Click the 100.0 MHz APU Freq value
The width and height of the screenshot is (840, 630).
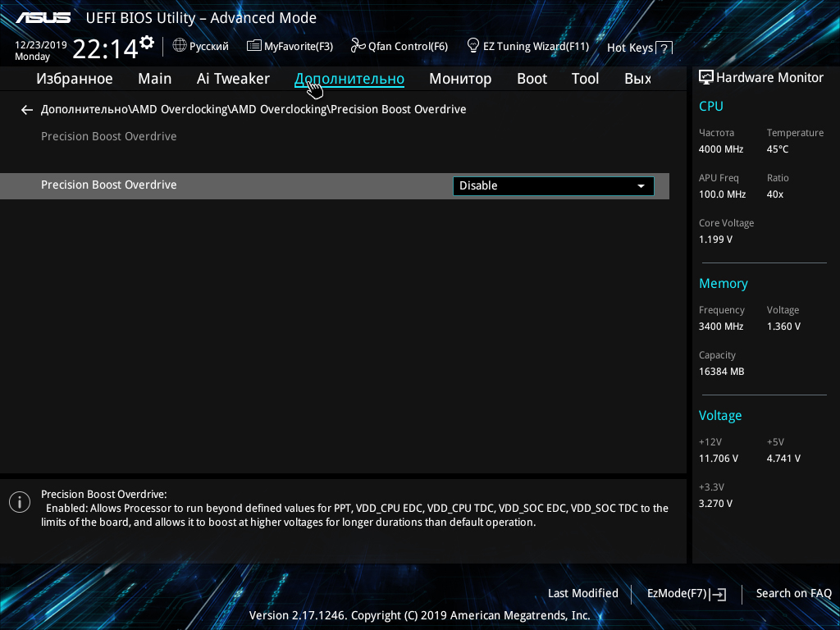tap(722, 194)
